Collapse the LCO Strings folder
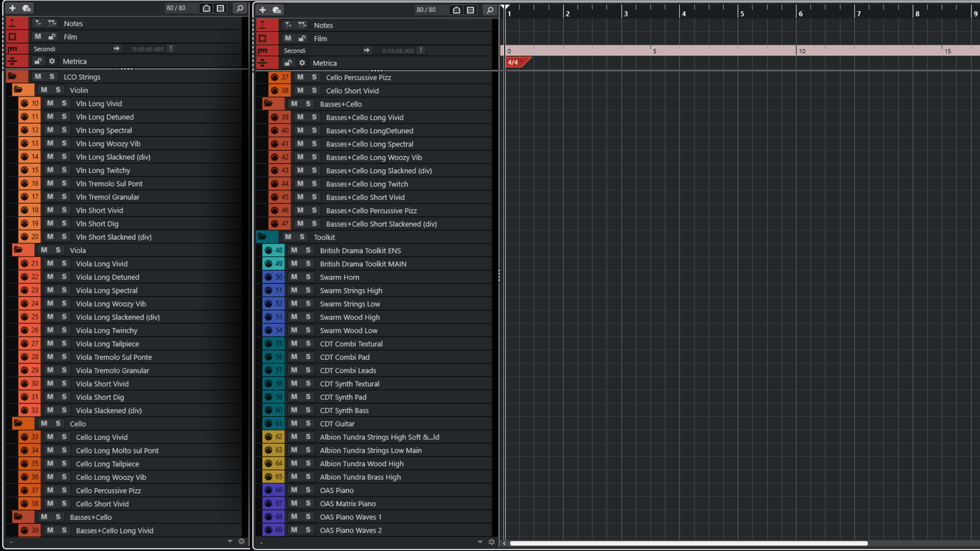Viewport: 980px width, 551px height. [12, 77]
